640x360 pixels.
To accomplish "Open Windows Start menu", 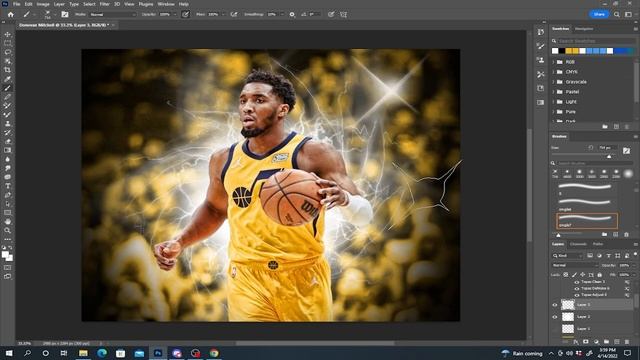I will tap(9, 353).
